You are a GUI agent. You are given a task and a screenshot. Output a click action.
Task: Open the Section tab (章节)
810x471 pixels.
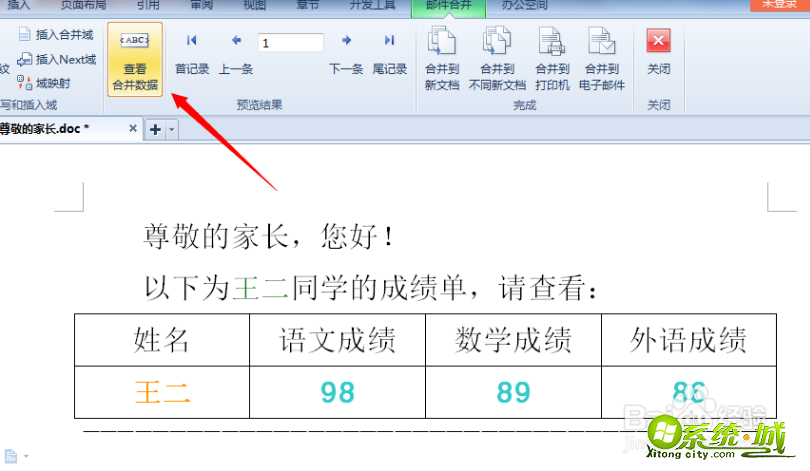(x=308, y=5)
